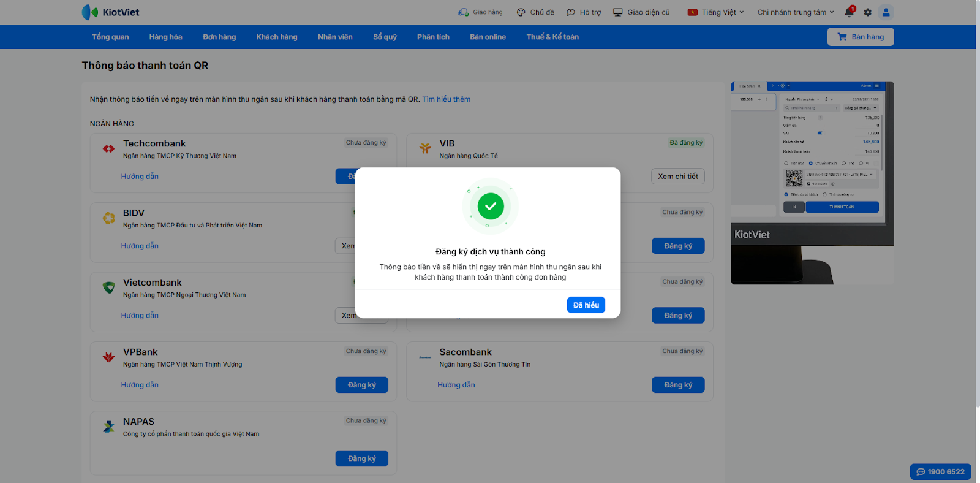This screenshot has width=980, height=483.
Task: Click the VIB logo icon
Action: click(x=425, y=148)
